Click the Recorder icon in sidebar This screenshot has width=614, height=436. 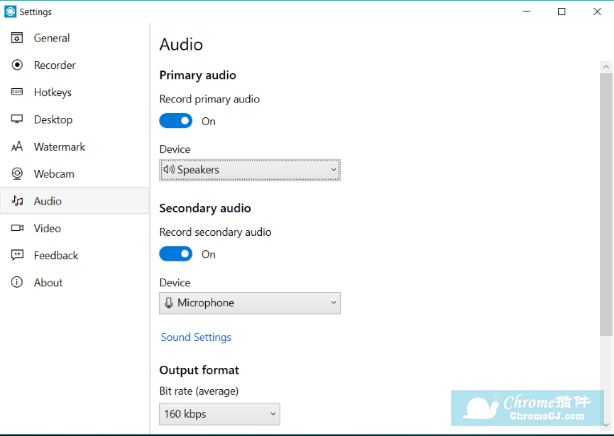16,65
